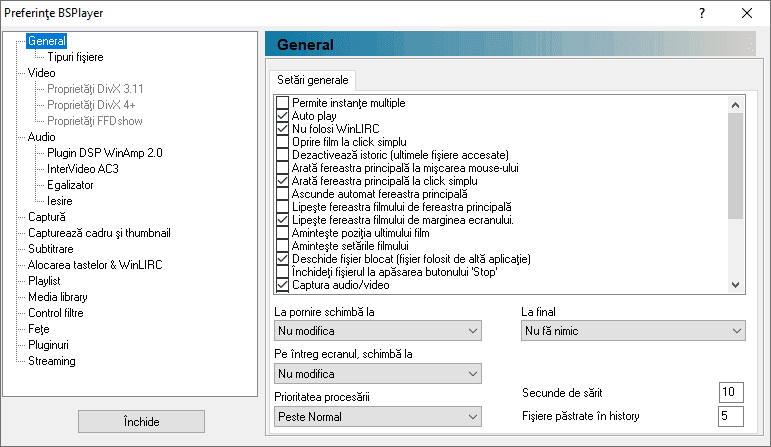The image size is (771, 447).
Task: Open Egalizator settings
Action: 70,185
